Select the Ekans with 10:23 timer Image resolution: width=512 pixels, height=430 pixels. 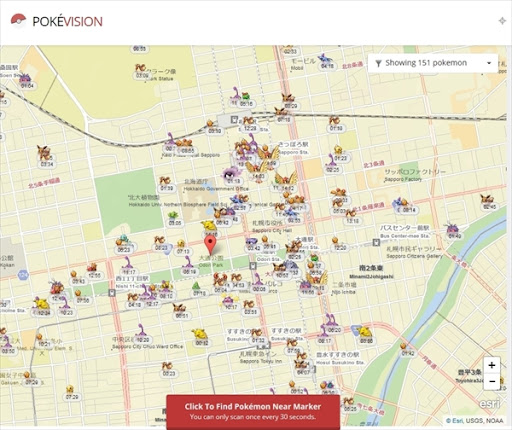tap(66, 307)
